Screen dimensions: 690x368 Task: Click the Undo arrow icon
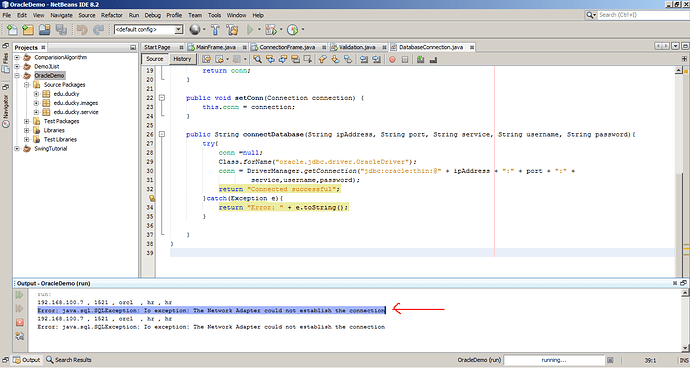(82, 29)
